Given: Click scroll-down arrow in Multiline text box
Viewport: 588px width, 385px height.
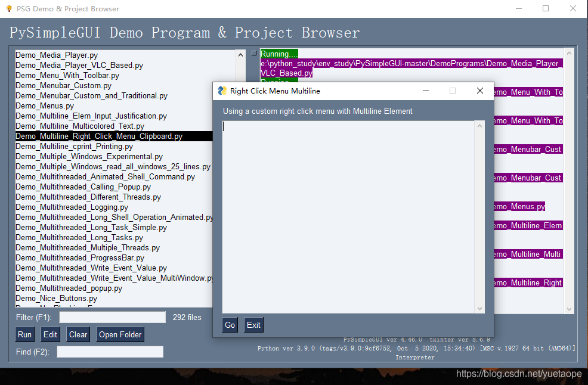Looking at the screenshot, I should (x=479, y=309).
